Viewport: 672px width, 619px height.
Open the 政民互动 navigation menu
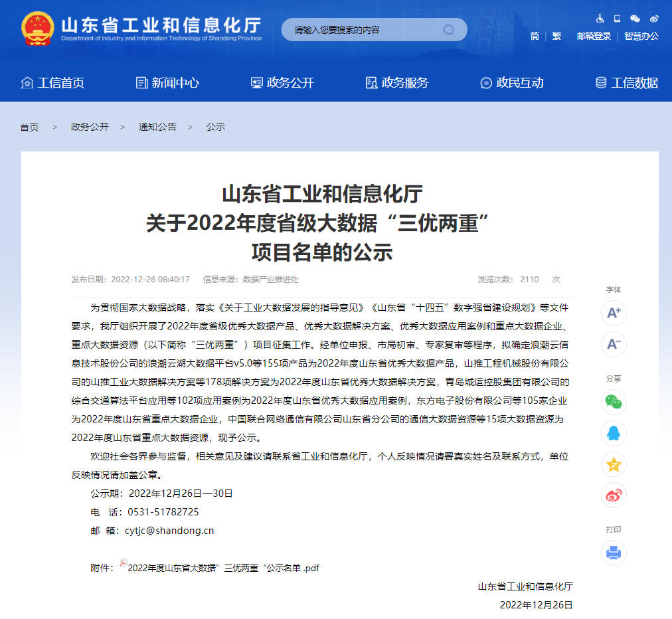pos(520,83)
